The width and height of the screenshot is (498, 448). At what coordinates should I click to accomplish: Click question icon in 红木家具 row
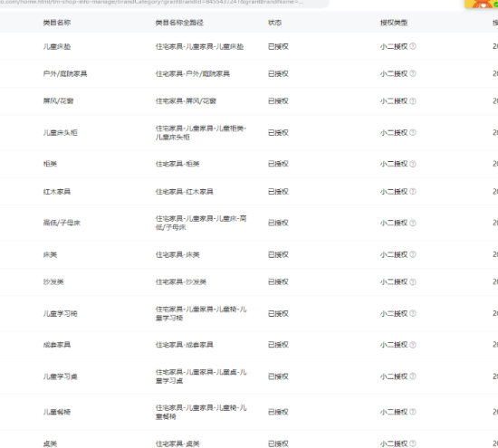pos(413,192)
